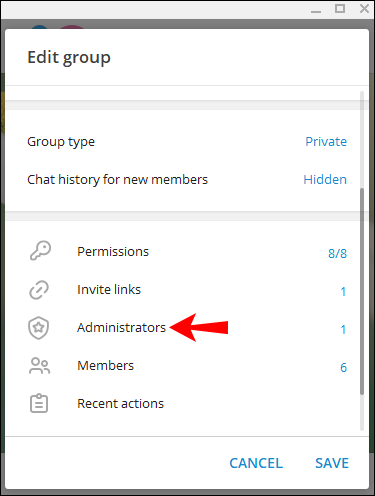Open the Administrators list

(x=187, y=328)
